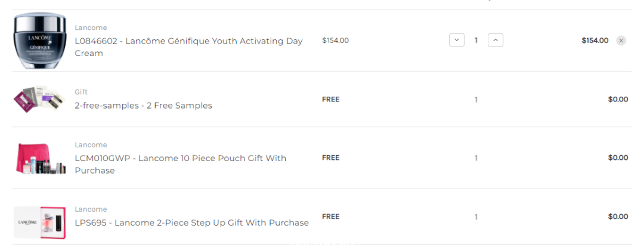Select the quantity value for the Day Cream

click(476, 41)
